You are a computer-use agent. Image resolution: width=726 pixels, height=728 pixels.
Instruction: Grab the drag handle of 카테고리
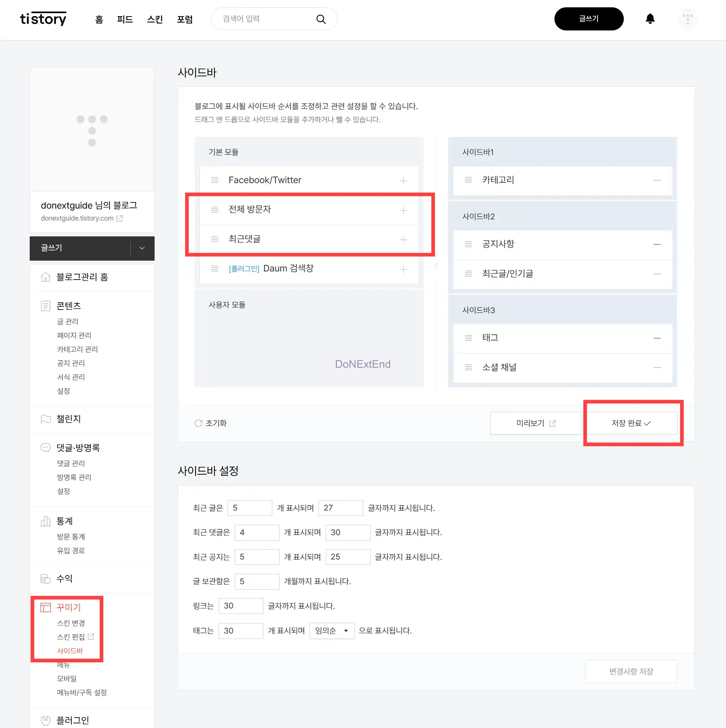tap(468, 180)
